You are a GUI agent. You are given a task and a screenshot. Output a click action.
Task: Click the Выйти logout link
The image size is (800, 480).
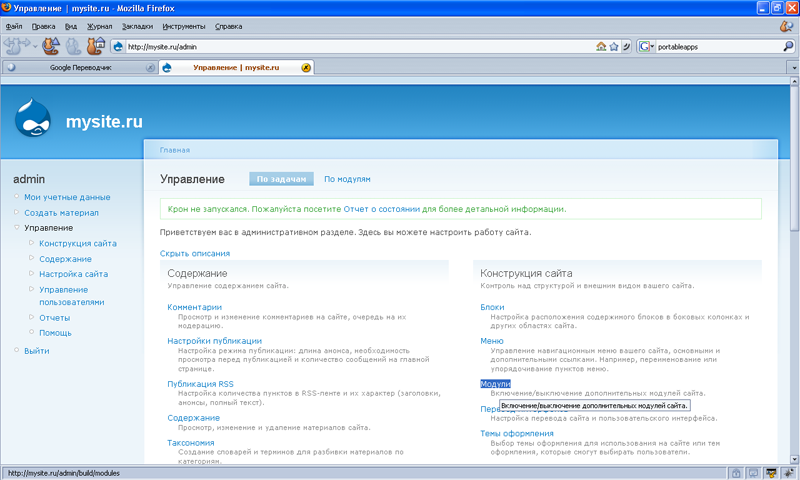point(37,351)
